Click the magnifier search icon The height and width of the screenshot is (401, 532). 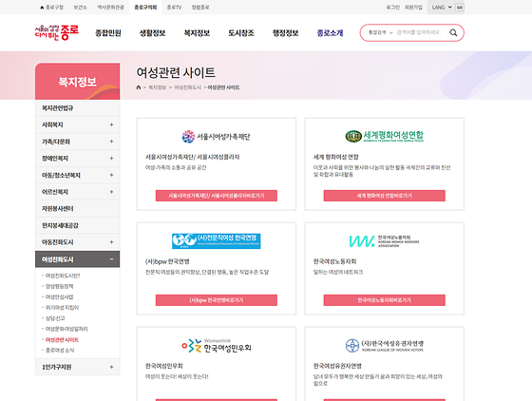point(453,32)
